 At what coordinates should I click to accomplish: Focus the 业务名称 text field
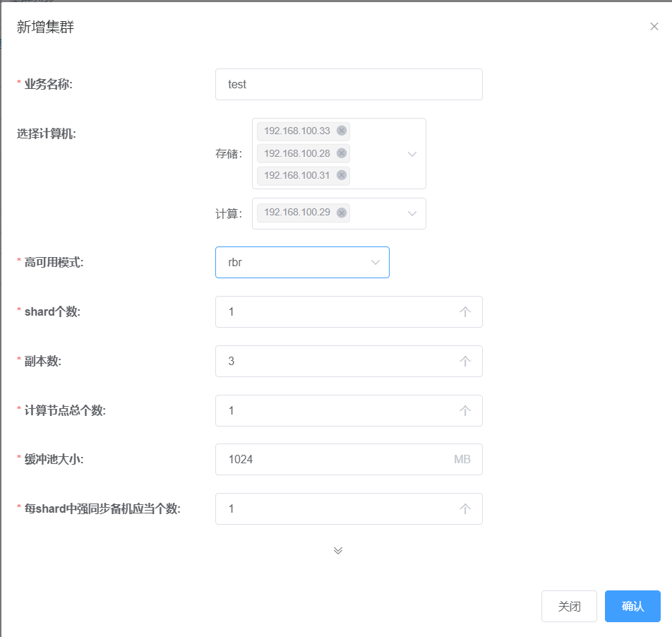[x=349, y=85]
